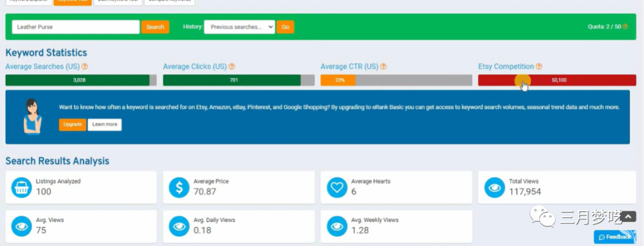644x246 pixels.
Task: Click the Listings Analyzed value 100
Action: click(44, 192)
